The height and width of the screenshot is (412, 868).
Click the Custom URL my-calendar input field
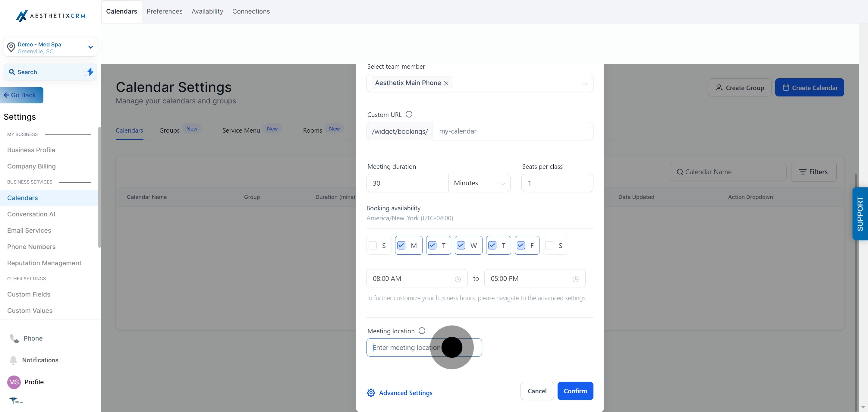coord(512,131)
